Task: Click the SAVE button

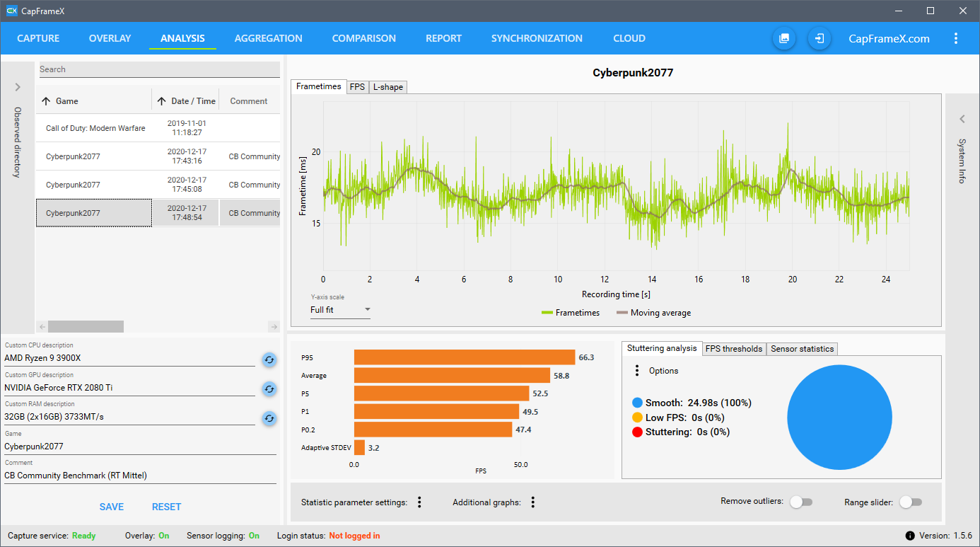Action: pyautogui.click(x=112, y=507)
